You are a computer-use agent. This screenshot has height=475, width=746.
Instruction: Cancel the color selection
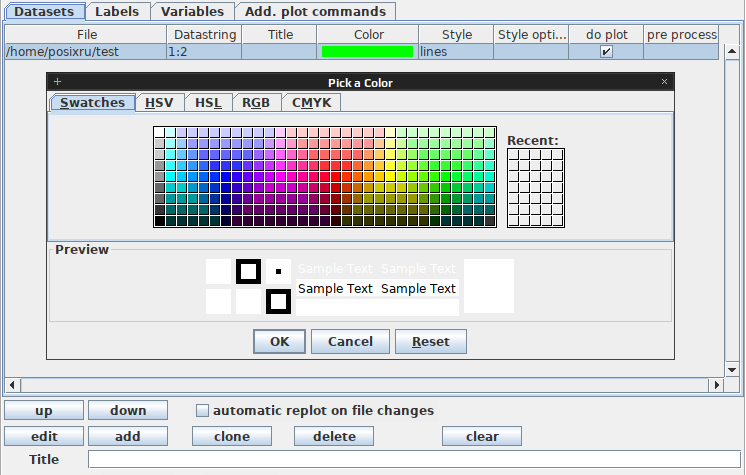point(350,342)
